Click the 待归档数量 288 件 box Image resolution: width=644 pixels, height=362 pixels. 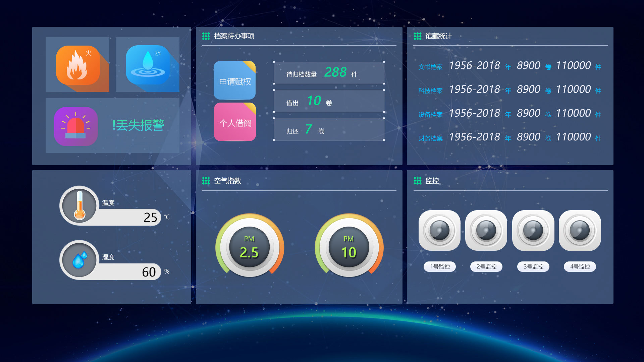[329, 73]
